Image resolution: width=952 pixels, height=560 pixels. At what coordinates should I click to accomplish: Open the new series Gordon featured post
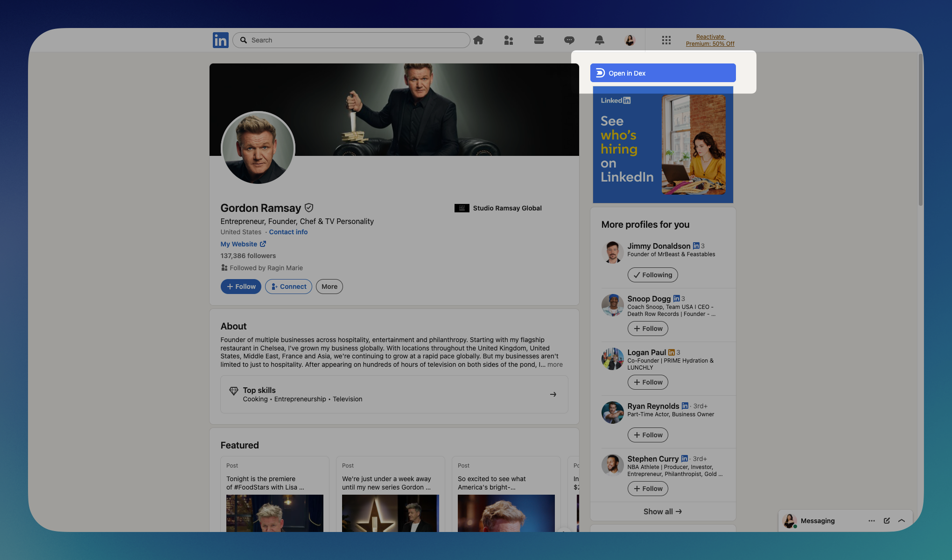click(x=391, y=495)
